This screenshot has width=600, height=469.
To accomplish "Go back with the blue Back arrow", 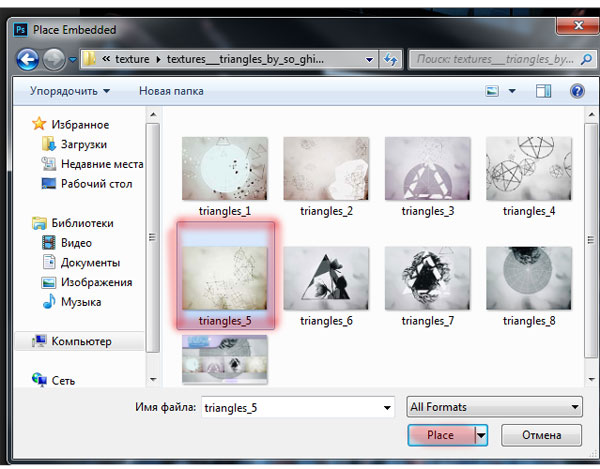I will pos(27,59).
